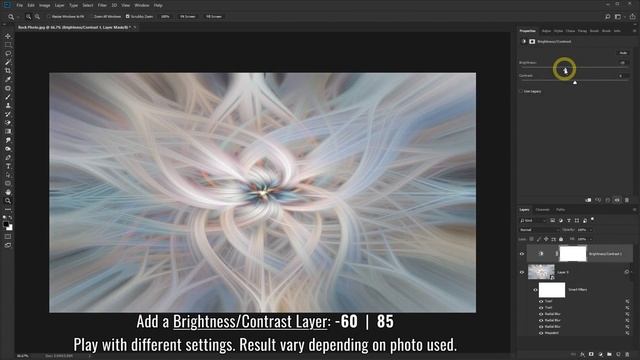This screenshot has width=640, height=360.
Task: Create new adjustment layer icon
Action: tap(600, 354)
